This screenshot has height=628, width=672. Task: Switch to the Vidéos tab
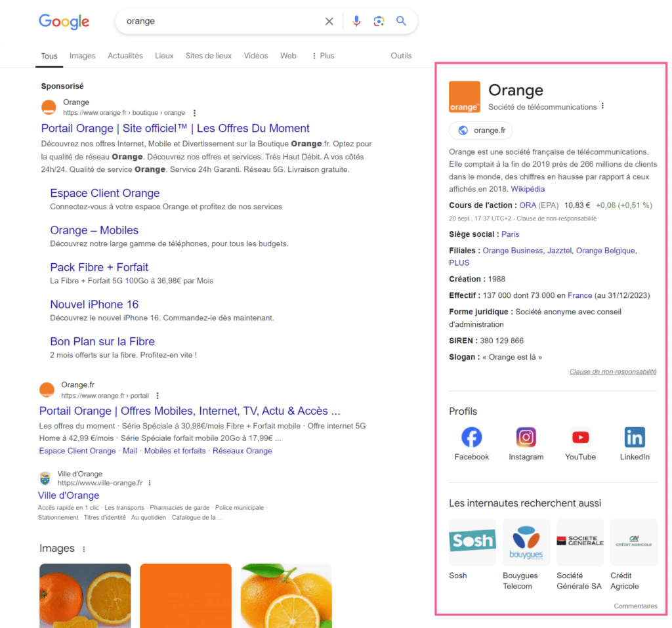(x=256, y=56)
